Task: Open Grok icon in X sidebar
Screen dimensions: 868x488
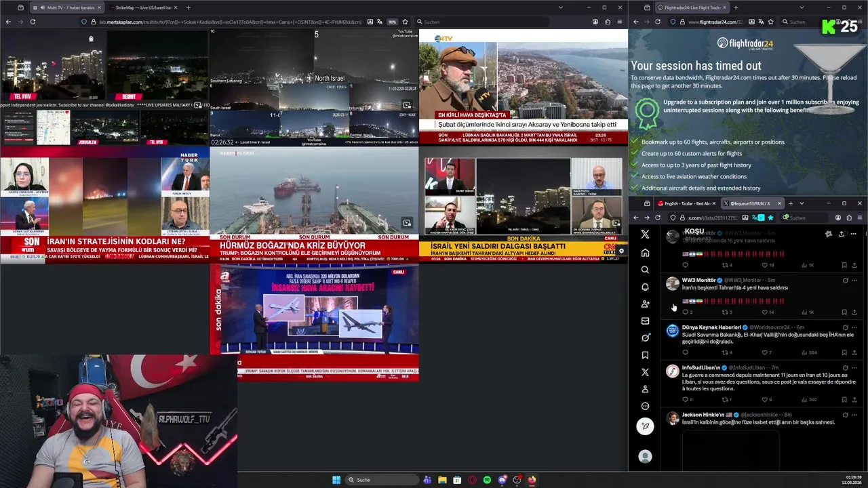Action: tap(645, 338)
